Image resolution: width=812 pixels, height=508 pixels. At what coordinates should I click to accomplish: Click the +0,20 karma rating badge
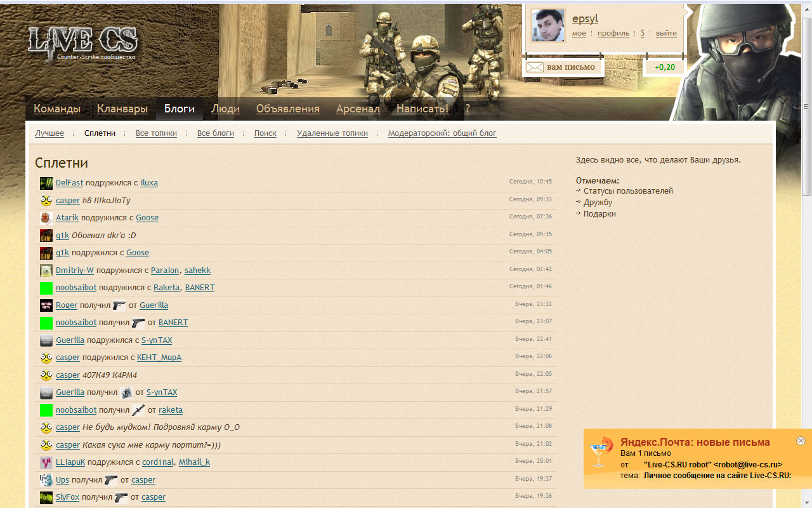click(x=664, y=67)
